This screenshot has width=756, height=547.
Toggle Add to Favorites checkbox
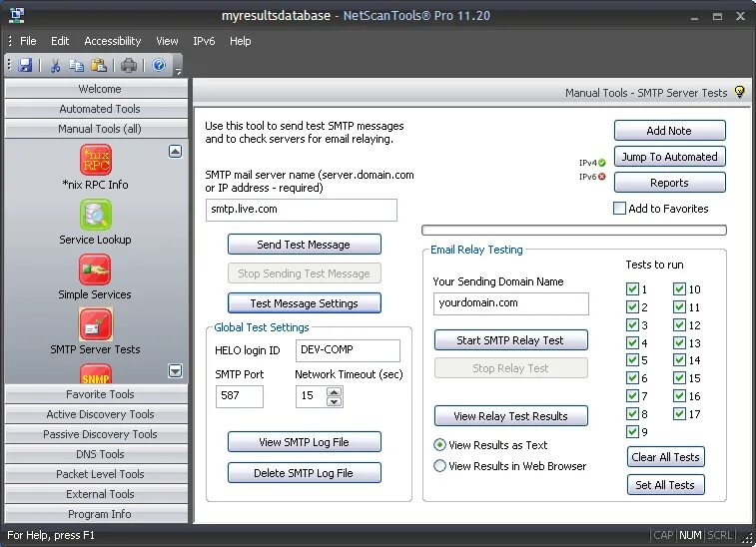tap(619, 209)
